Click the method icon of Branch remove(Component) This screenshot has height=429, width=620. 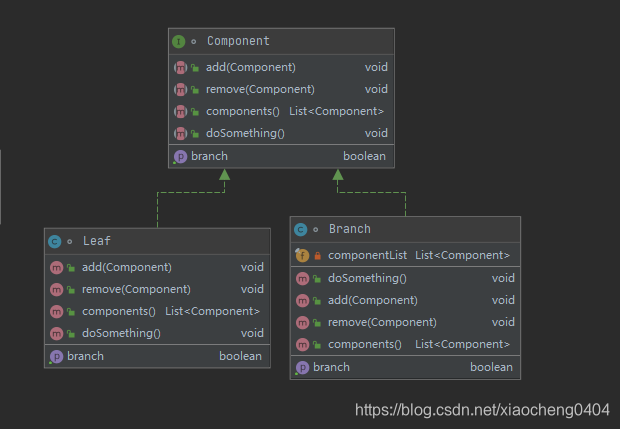tap(302, 323)
